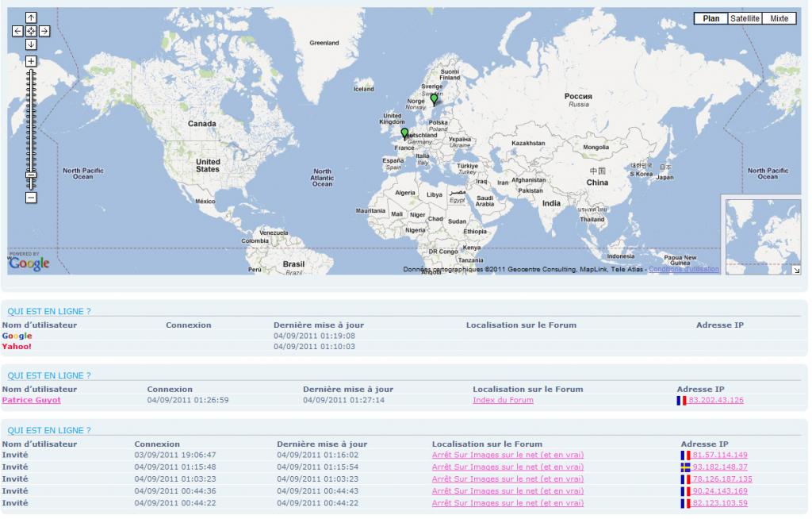Click the United States label on the map
The image size is (812, 519).
tap(209, 165)
